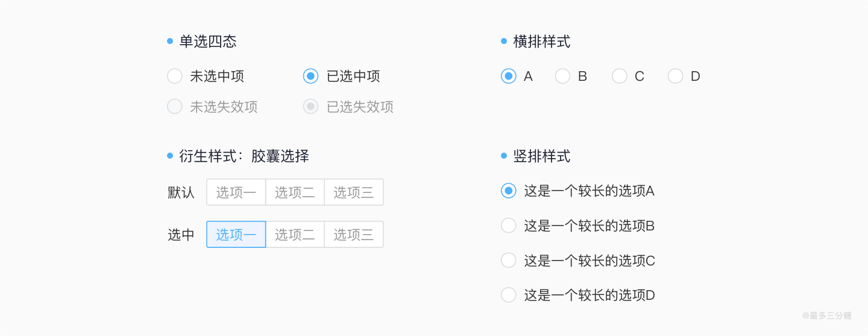Pick 这是一个较长的选项C radio
Viewport: 868px width, 336px height.
[x=509, y=261]
